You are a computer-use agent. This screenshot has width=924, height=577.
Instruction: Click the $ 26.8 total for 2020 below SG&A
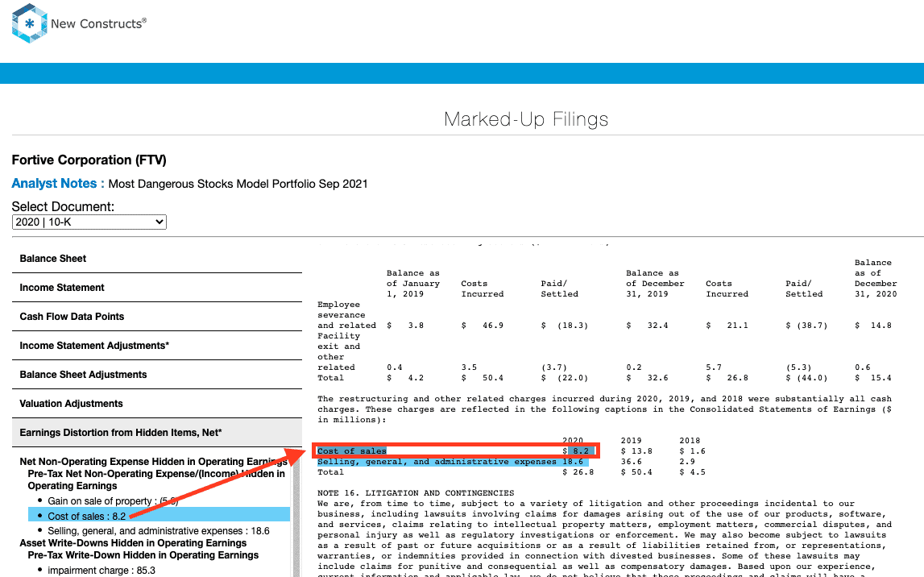pos(578,473)
